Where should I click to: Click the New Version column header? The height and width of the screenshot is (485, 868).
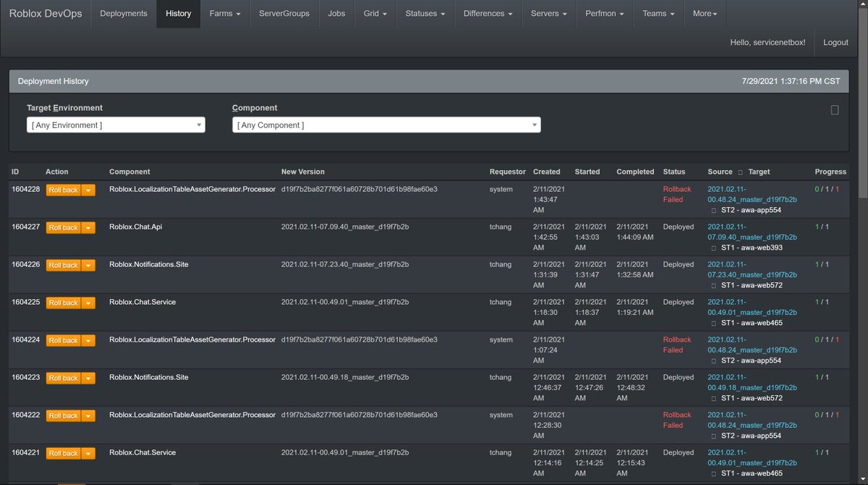pyautogui.click(x=303, y=172)
